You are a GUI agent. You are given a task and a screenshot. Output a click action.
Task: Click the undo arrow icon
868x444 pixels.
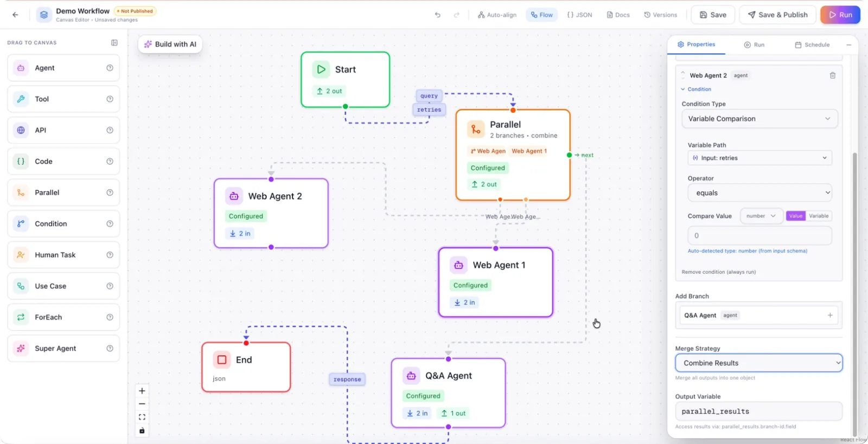coord(438,15)
